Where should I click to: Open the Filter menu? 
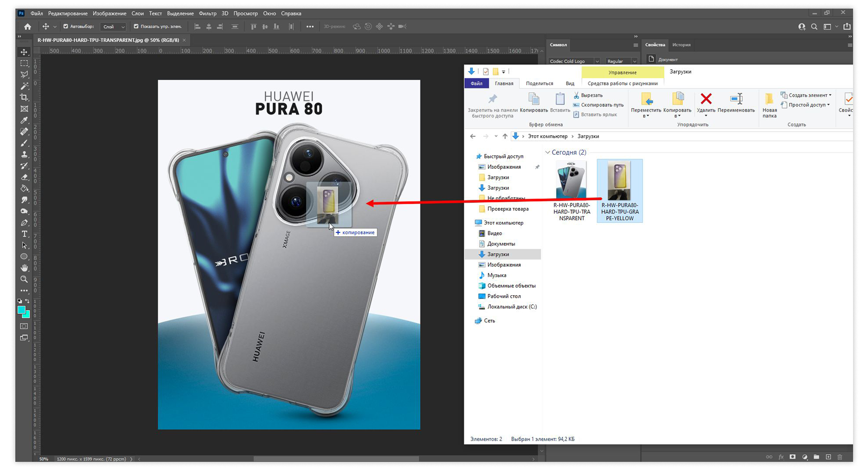(207, 14)
